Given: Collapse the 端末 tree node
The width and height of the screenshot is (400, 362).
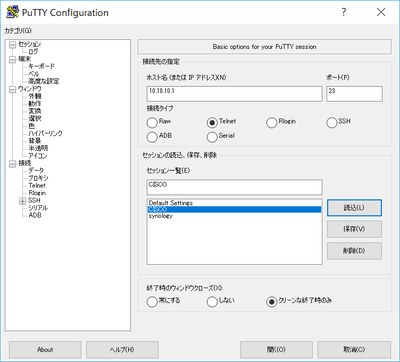Looking at the screenshot, I should click(13, 59).
